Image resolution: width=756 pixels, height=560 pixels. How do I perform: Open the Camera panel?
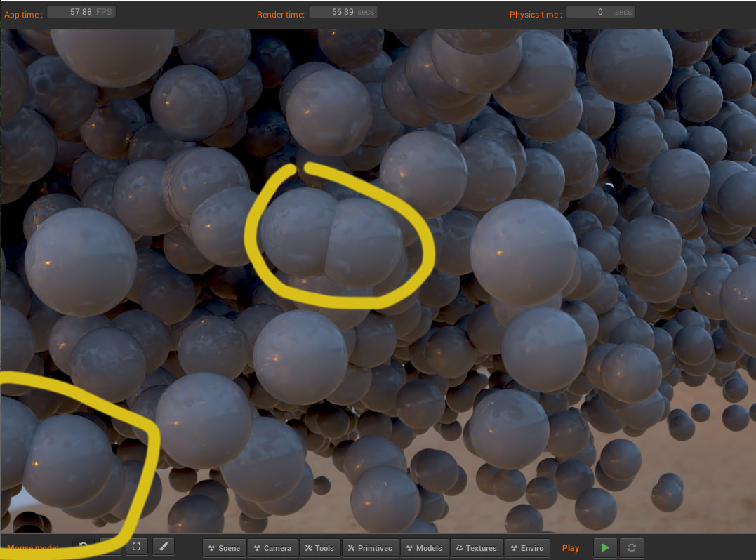click(x=273, y=547)
